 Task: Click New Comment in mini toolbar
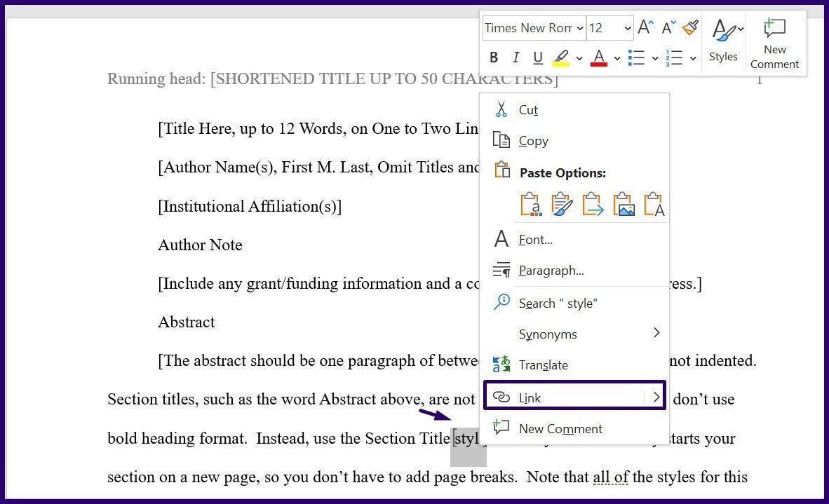774,43
